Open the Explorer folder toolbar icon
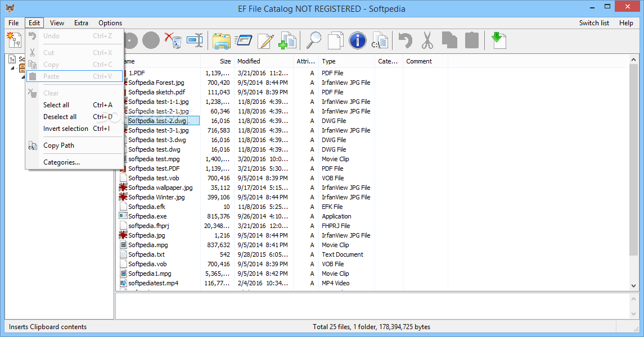This screenshot has width=644, height=337. pos(222,40)
